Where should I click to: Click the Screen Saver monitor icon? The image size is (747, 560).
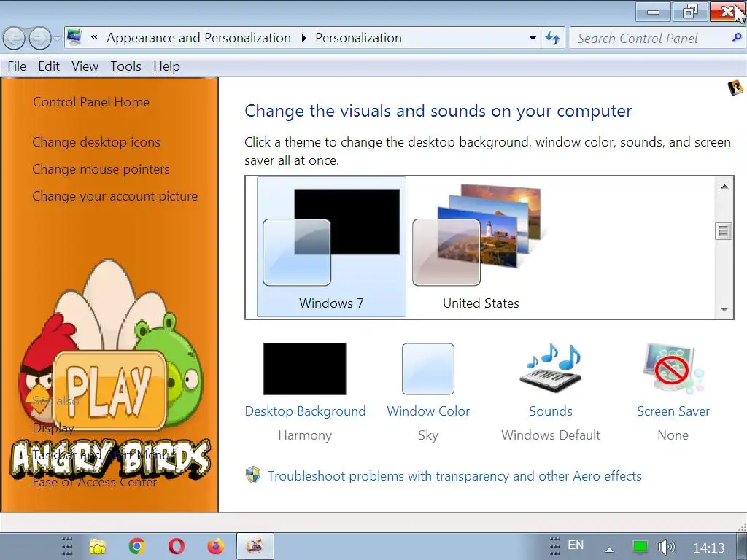click(x=673, y=368)
